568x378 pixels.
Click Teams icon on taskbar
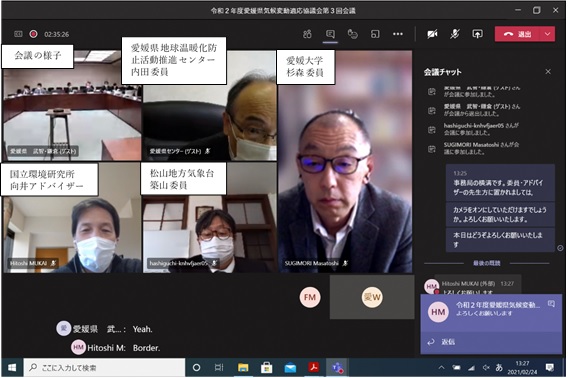338,368
